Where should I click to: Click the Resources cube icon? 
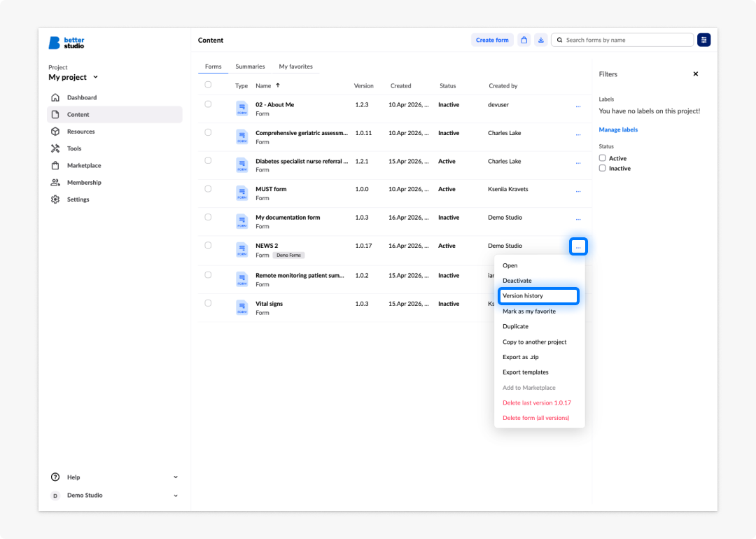click(55, 132)
